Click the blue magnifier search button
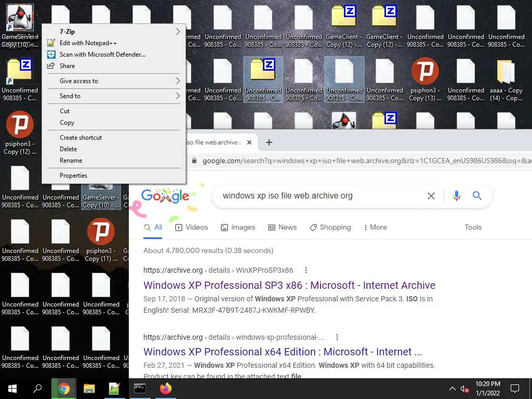This screenshot has width=532, height=399. (477, 196)
